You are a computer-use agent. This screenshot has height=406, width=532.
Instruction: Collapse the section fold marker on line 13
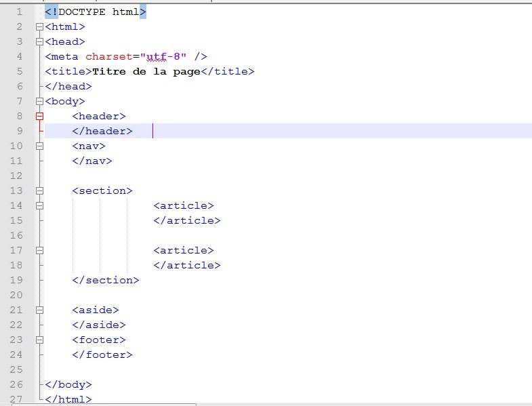[39, 190]
